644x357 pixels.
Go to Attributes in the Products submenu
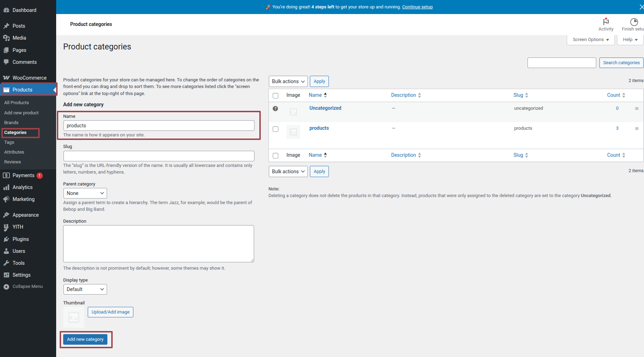click(x=14, y=152)
